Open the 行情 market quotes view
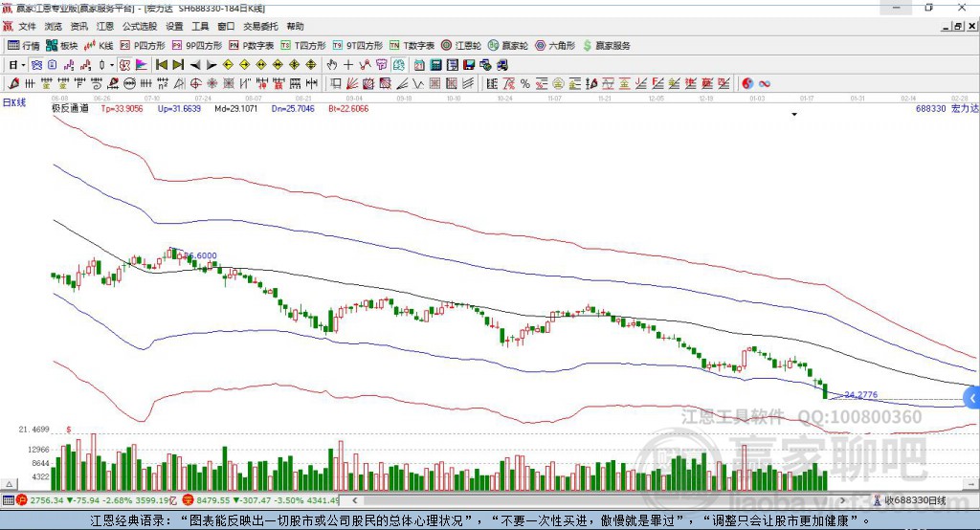980x530 pixels. pyautogui.click(x=23, y=46)
